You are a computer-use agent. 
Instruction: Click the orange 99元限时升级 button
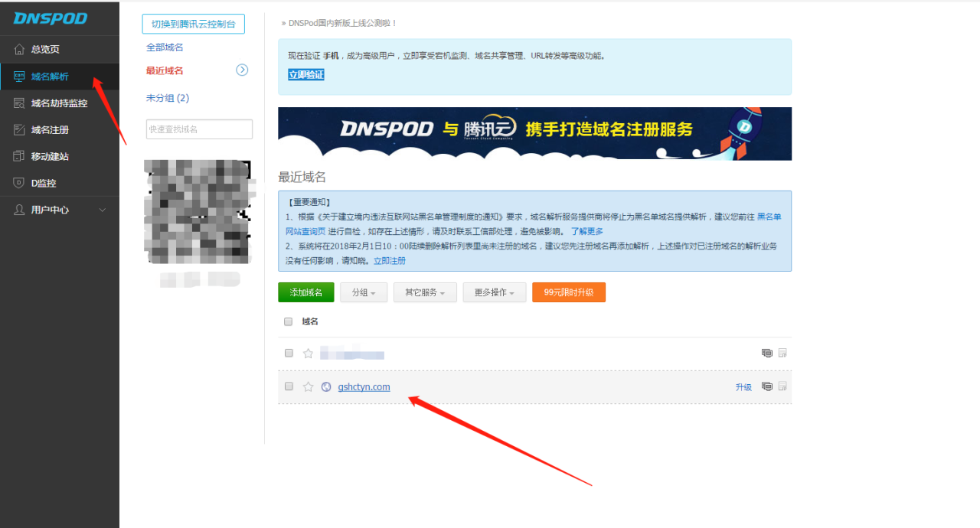pyautogui.click(x=569, y=292)
